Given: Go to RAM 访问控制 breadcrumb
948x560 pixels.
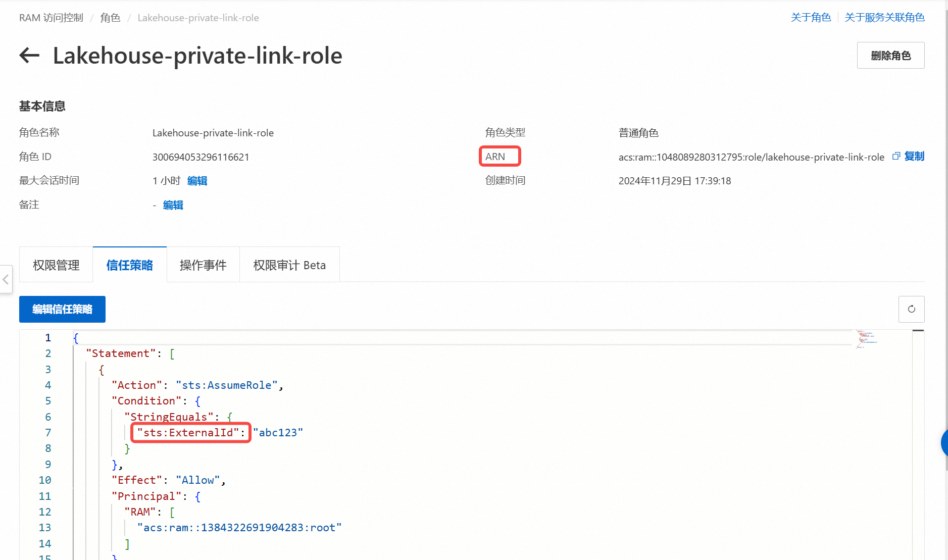Looking at the screenshot, I should (51, 18).
